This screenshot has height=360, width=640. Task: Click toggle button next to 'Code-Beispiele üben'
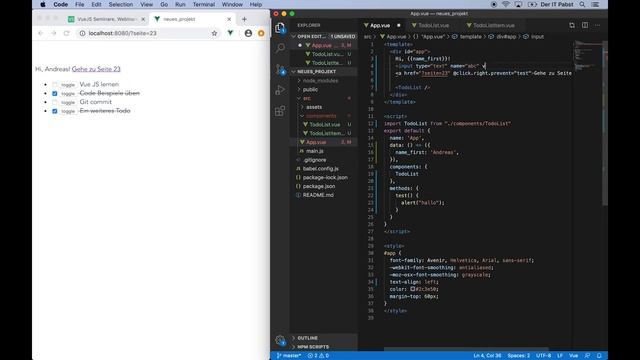68,93
